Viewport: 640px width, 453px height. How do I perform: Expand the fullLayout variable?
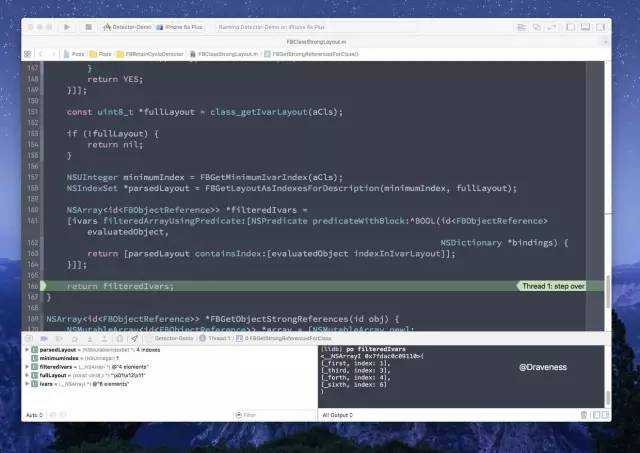(x=27, y=375)
